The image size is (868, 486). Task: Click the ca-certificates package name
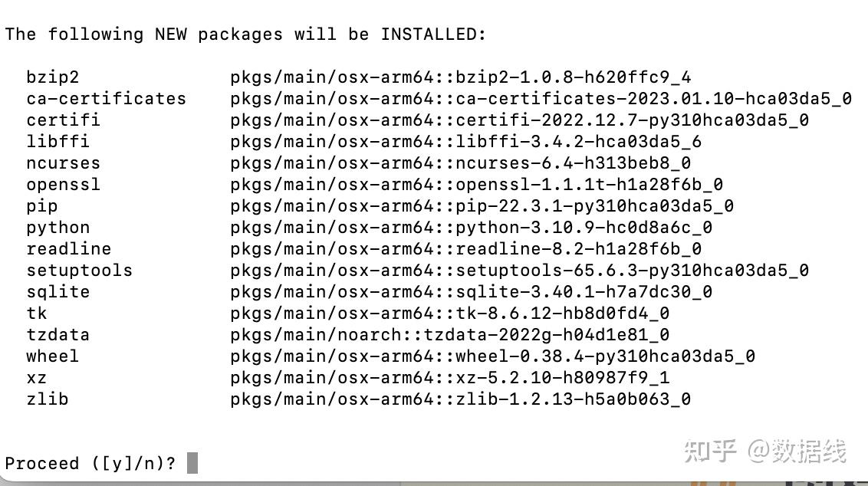[x=106, y=99]
